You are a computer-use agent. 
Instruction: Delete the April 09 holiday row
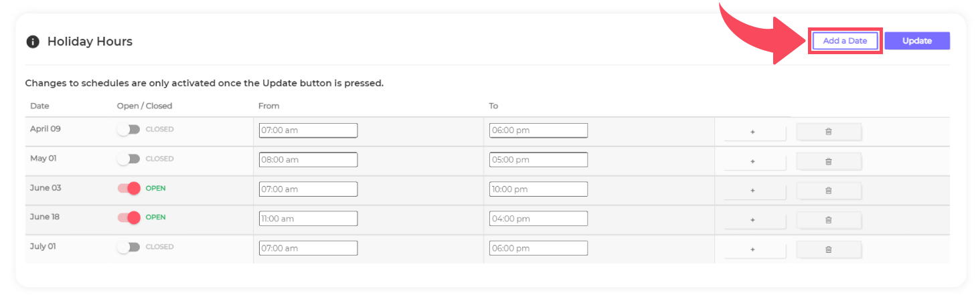[x=828, y=132]
